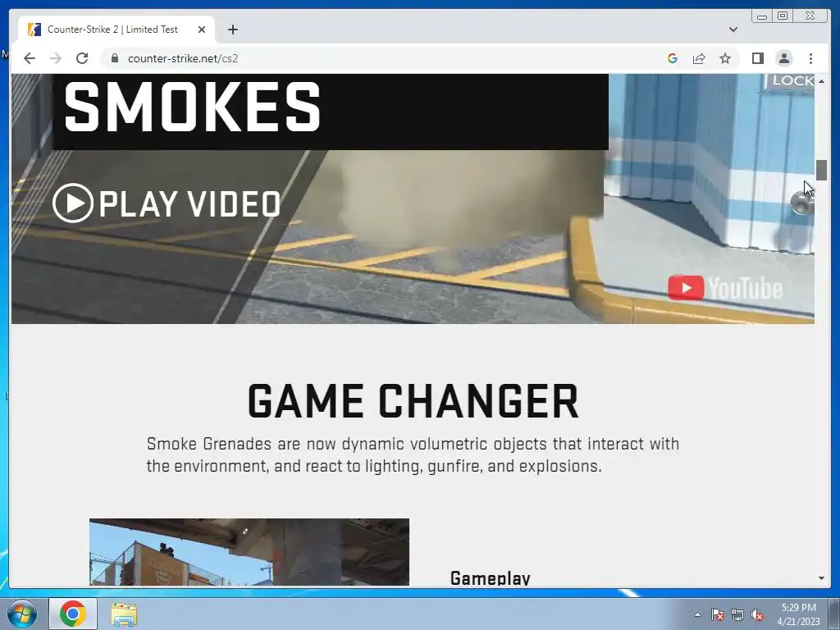The height and width of the screenshot is (630, 840).
Task: Click the muted volume tray icon
Action: click(x=757, y=614)
